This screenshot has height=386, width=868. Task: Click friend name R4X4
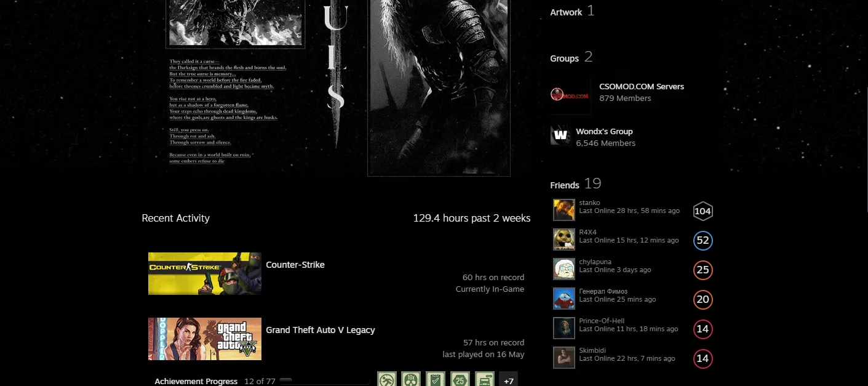[x=587, y=232]
